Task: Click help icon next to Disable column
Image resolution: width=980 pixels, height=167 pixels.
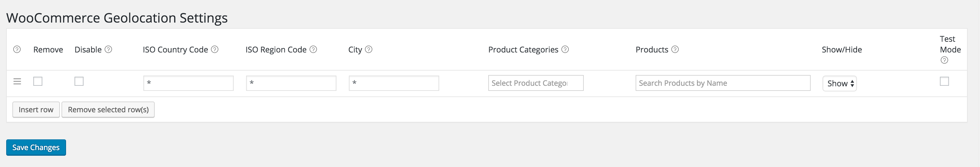Action: 108,49
